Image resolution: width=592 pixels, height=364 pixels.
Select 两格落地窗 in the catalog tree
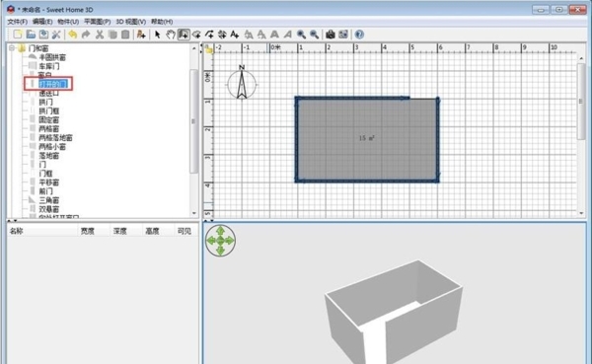click(x=56, y=138)
